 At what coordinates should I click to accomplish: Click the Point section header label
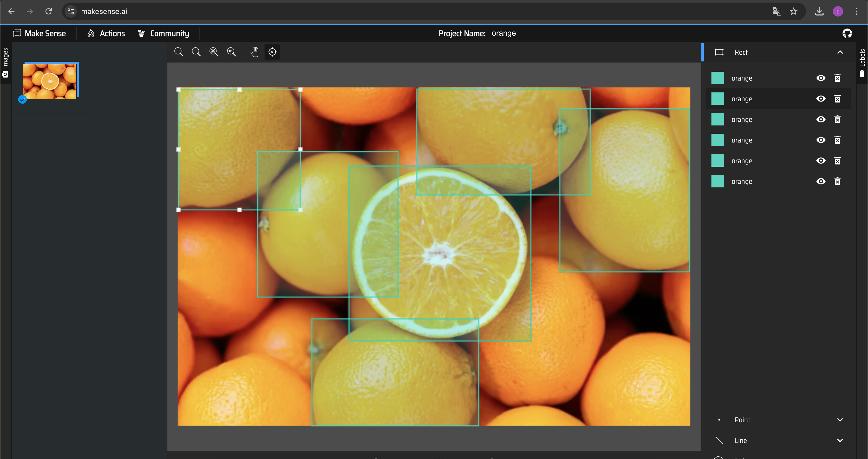click(742, 420)
